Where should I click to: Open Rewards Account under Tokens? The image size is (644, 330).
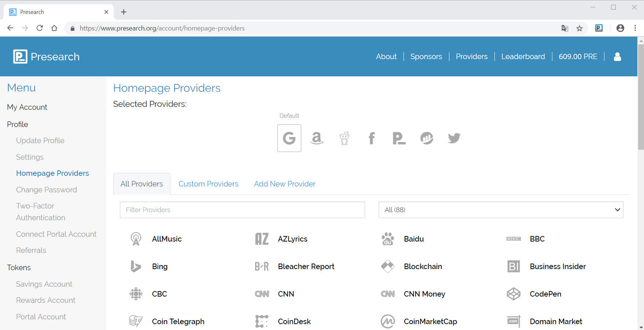coord(46,300)
